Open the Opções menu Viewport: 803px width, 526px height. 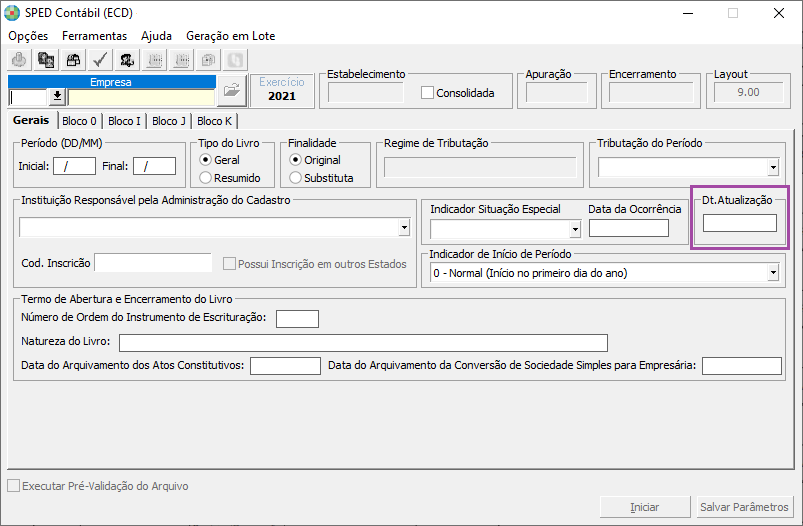pyautogui.click(x=28, y=36)
